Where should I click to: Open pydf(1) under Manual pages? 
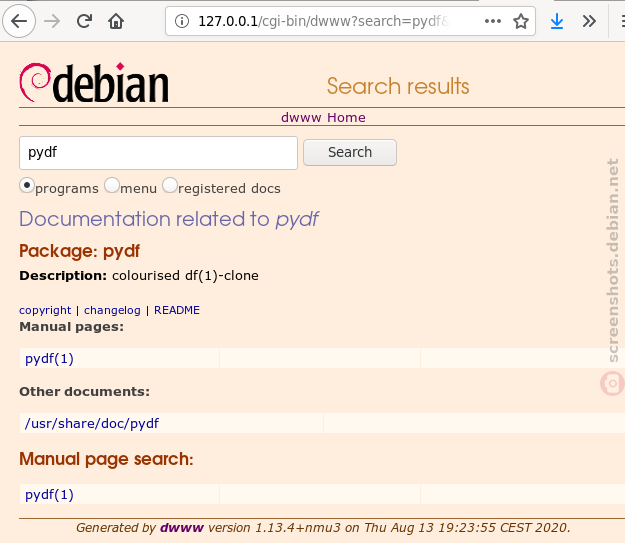pos(49,358)
